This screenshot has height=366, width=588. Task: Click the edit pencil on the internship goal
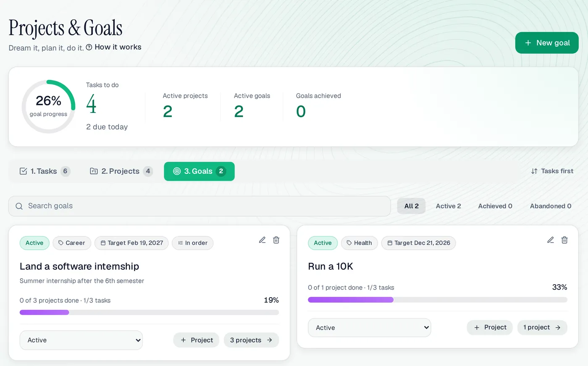pyautogui.click(x=262, y=240)
